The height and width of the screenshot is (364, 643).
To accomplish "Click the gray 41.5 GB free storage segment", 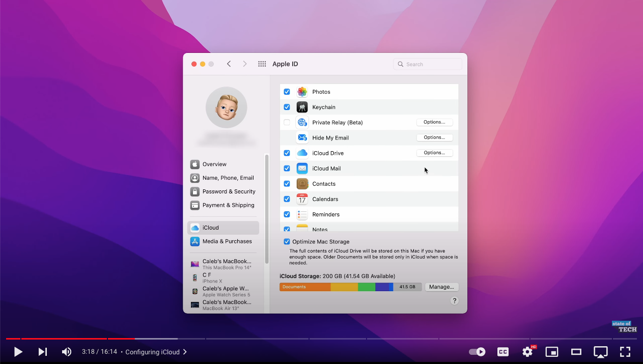I will [x=407, y=287].
